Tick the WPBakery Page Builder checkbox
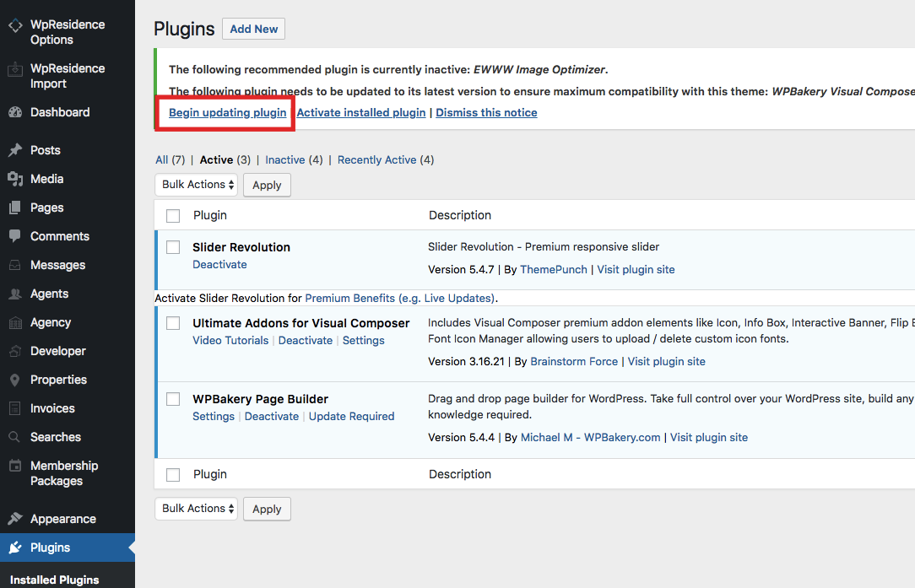Screen dimensions: 915x588 pos(173,399)
